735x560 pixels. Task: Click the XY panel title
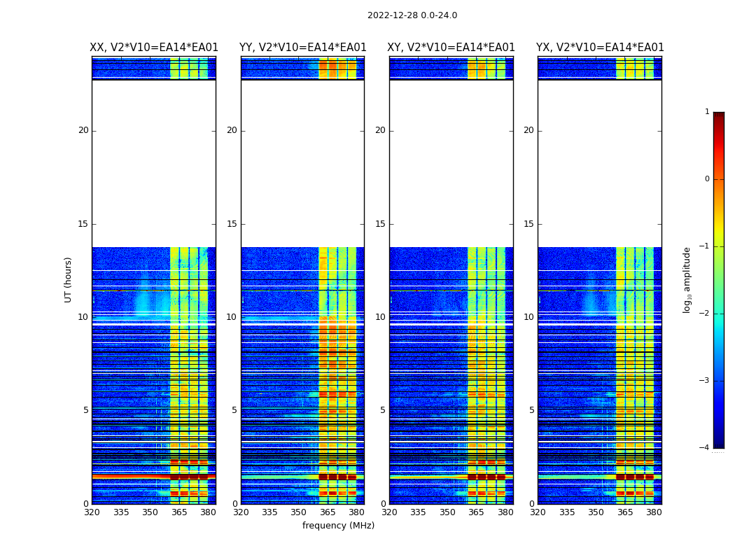pos(451,48)
